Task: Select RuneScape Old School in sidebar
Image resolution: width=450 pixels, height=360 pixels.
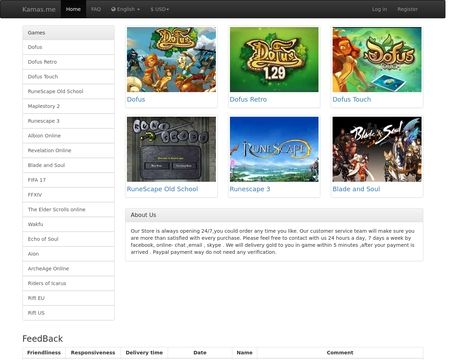Action: coord(68,91)
